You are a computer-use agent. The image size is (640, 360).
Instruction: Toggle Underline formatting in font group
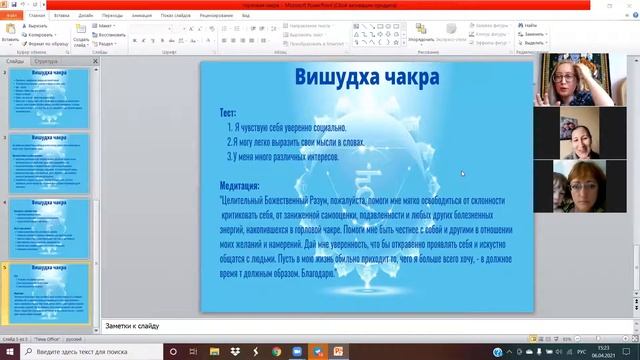point(153,40)
